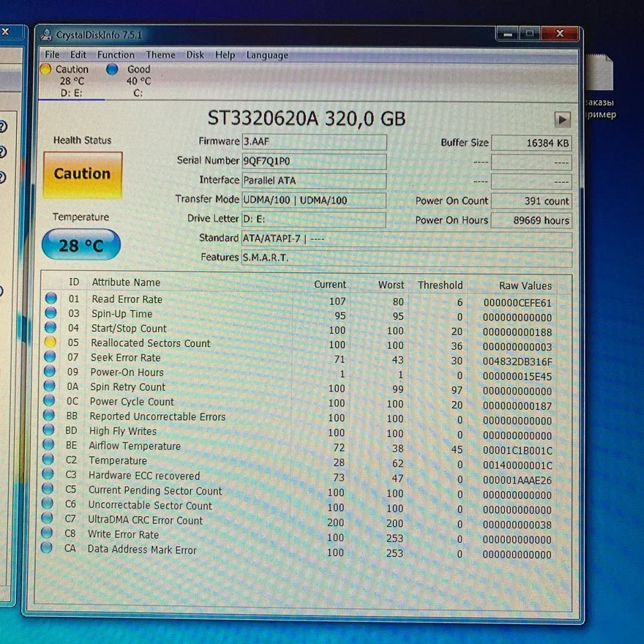The width and height of the screenshot is (644, 644).
Task: Open the Edit menu
Action: click(x=78, y=55)
